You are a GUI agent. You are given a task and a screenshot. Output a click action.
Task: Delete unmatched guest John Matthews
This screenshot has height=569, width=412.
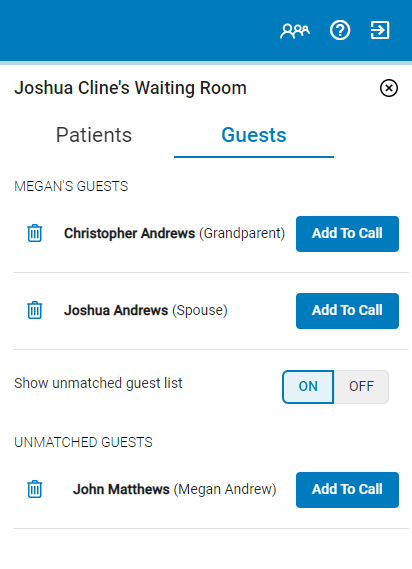pyautogui.click(x=35, y=489)
